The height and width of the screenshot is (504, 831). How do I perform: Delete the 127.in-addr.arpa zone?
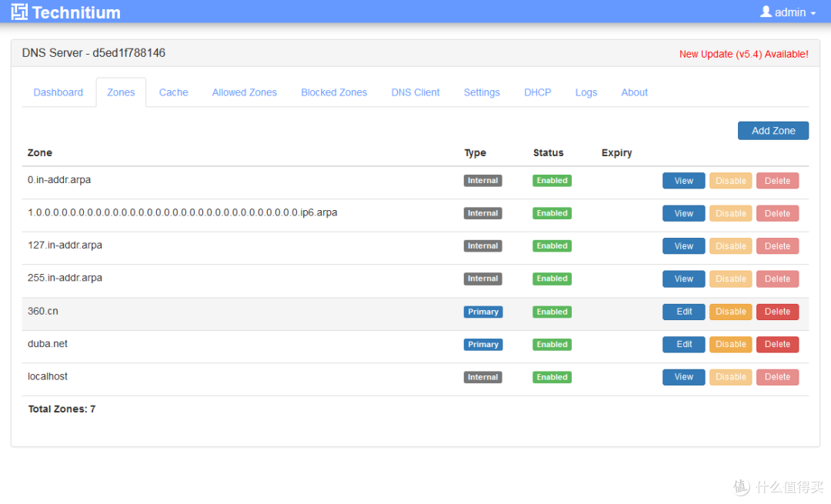point(777,246)
